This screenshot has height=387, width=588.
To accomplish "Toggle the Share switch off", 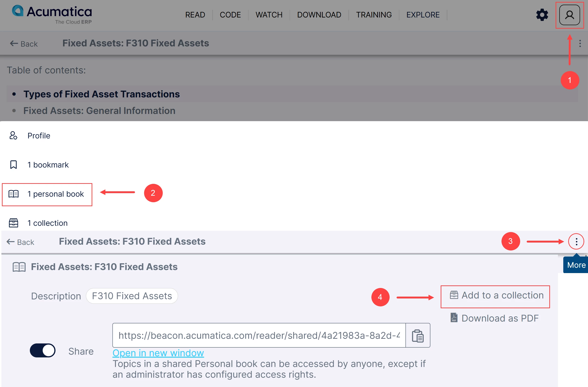I will (x=42, y=350).
